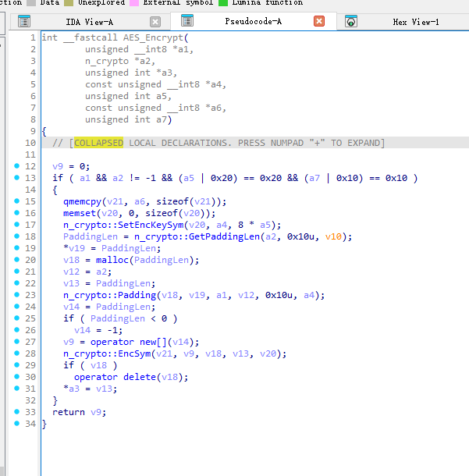Click the Unexplored legend color swatch
Viewport: 469px width, 476px height.
tap(69, 3)
